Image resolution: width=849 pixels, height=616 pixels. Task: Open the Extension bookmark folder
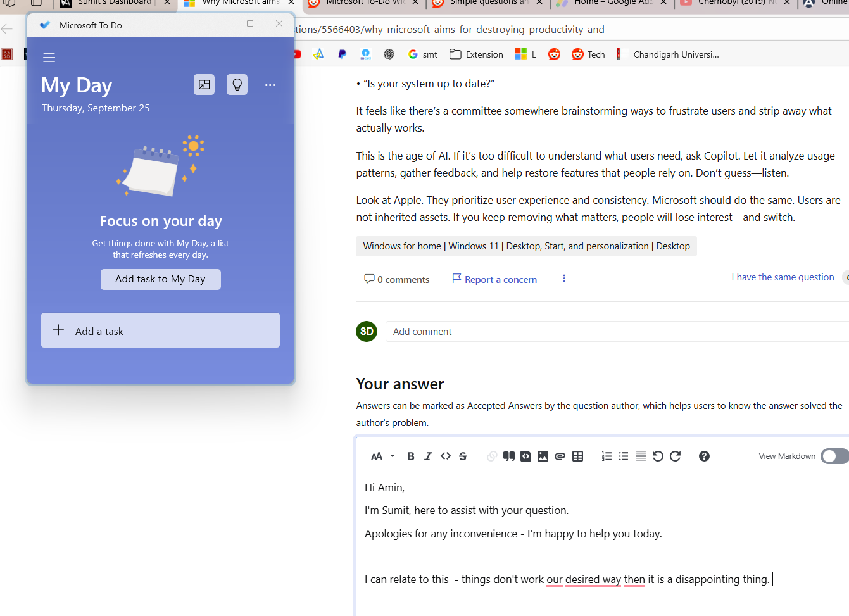pos(476,54)
